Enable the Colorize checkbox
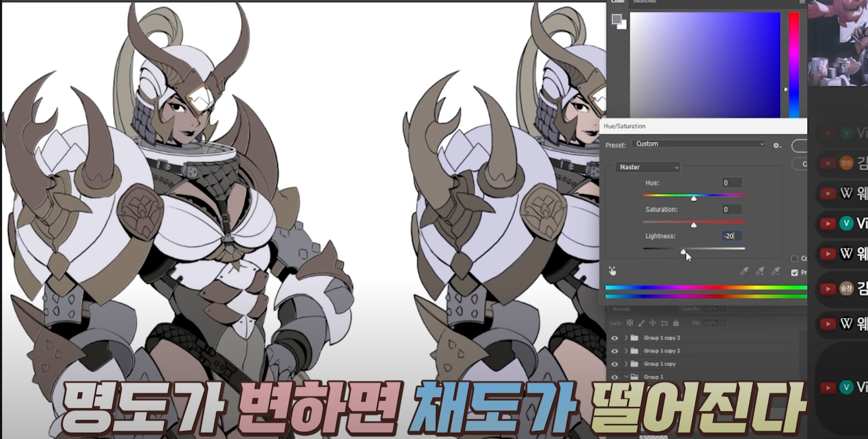Viewport: 868px width, 439px height. pos(795,259)
